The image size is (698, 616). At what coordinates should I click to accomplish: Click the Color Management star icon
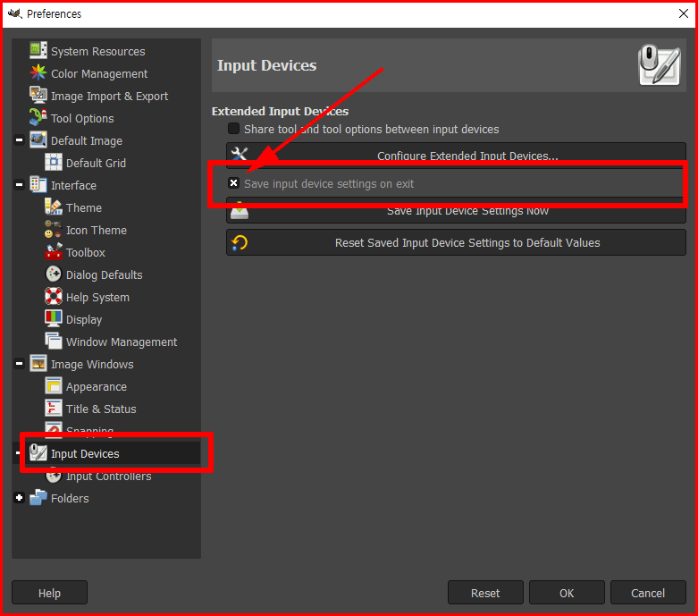[38, 73]
